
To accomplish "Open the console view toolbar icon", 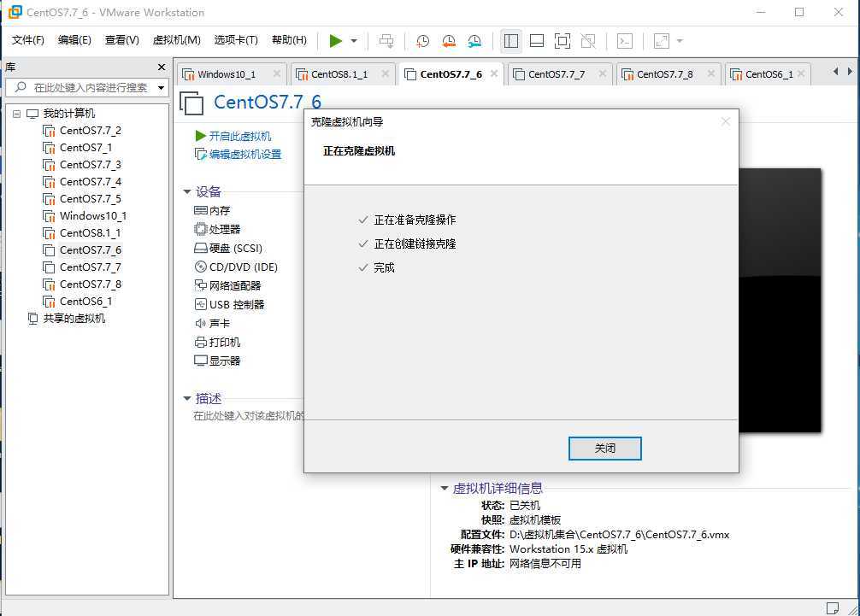I will click(625, 41).
